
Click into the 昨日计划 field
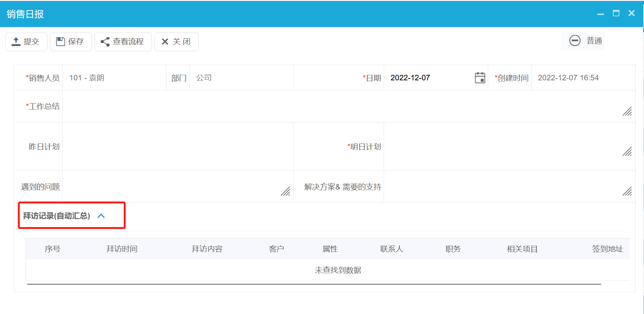click(x=177, y=146)
